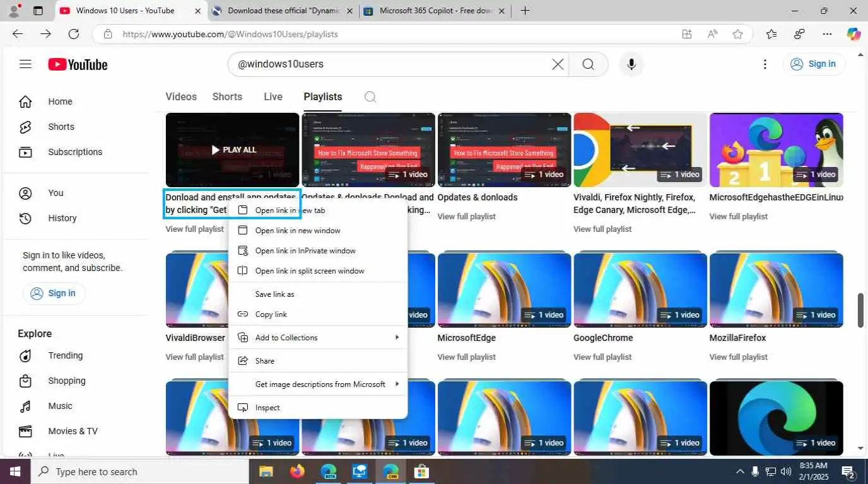Choose Open link in InPrivate window
This screenshot has width=868, height=484.
[x=318, y=250]
